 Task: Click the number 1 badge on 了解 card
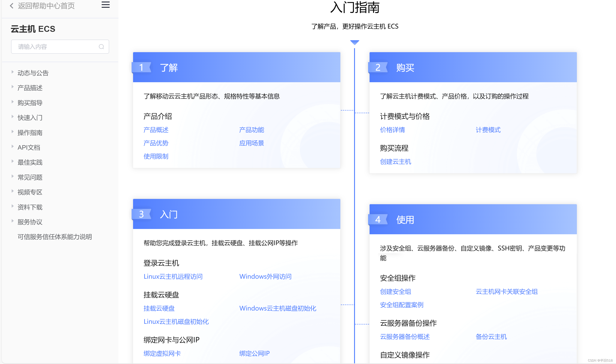tap(141, 67)
